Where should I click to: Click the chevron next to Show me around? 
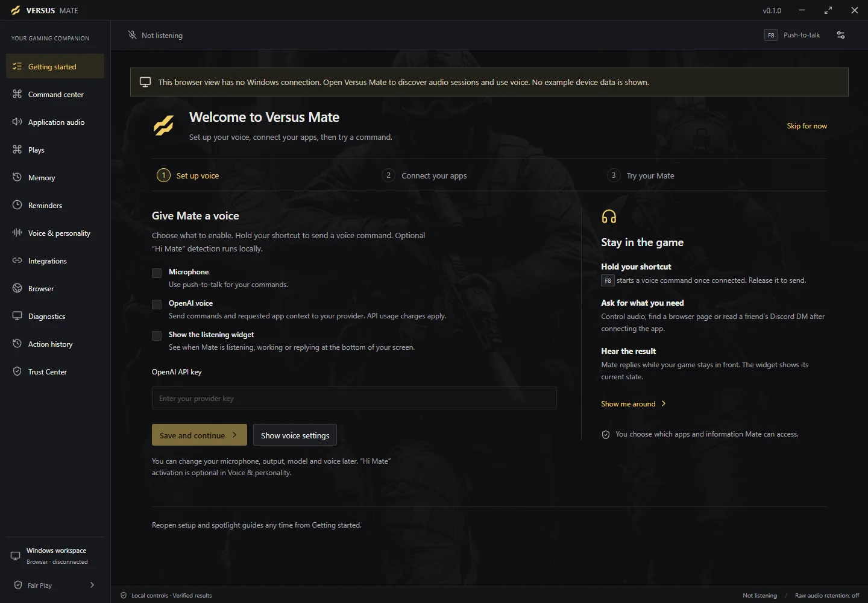[x=664, y=403]
